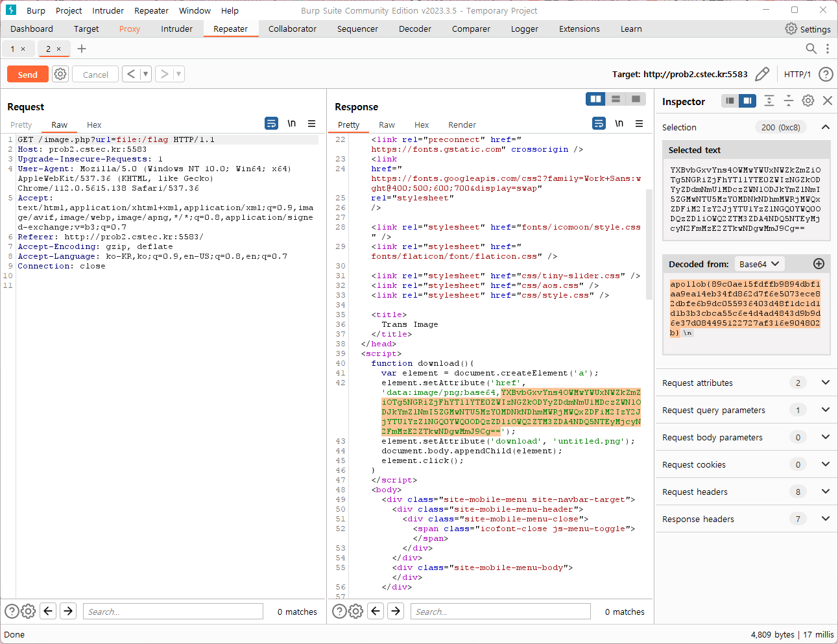Go to next request in history
Image resolution: width=838 pixels, height=644 pixels.
coord(164,74)
